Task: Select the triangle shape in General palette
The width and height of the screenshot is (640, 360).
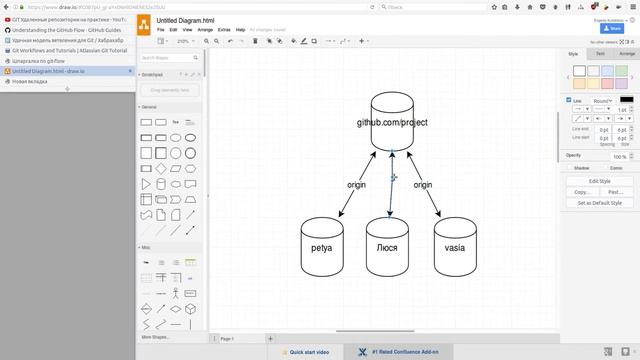Action: (x=146, y=184)
